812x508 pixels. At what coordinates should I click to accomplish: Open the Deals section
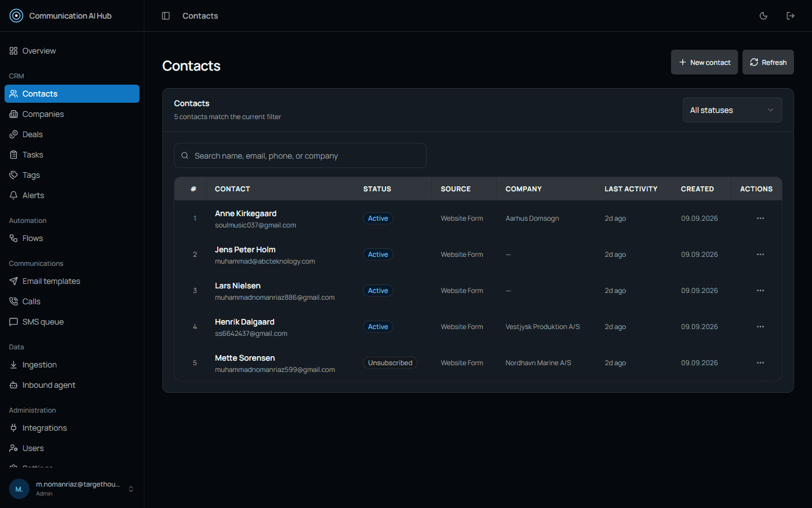pyautogui.click(x=72, y=134)
